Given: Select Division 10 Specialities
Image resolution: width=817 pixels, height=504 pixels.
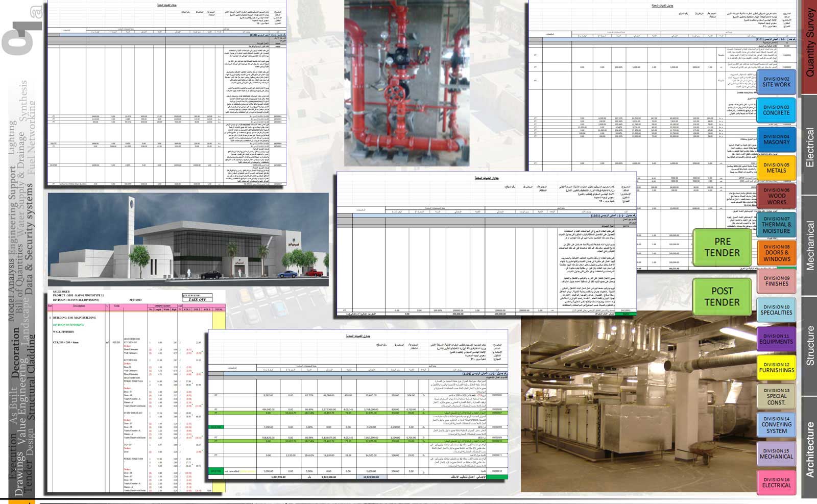Looking at the screenshot, I should point(776,310).
